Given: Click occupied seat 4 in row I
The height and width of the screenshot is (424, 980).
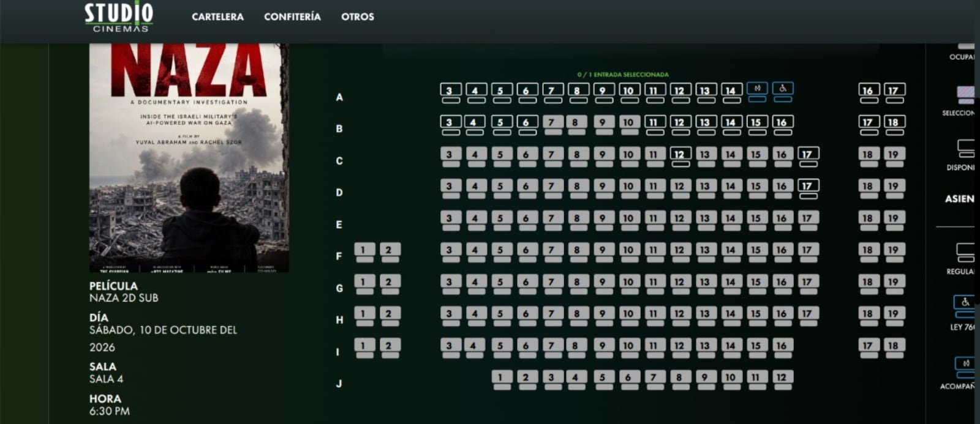Looking at the screenshot, I should point(474,348).
